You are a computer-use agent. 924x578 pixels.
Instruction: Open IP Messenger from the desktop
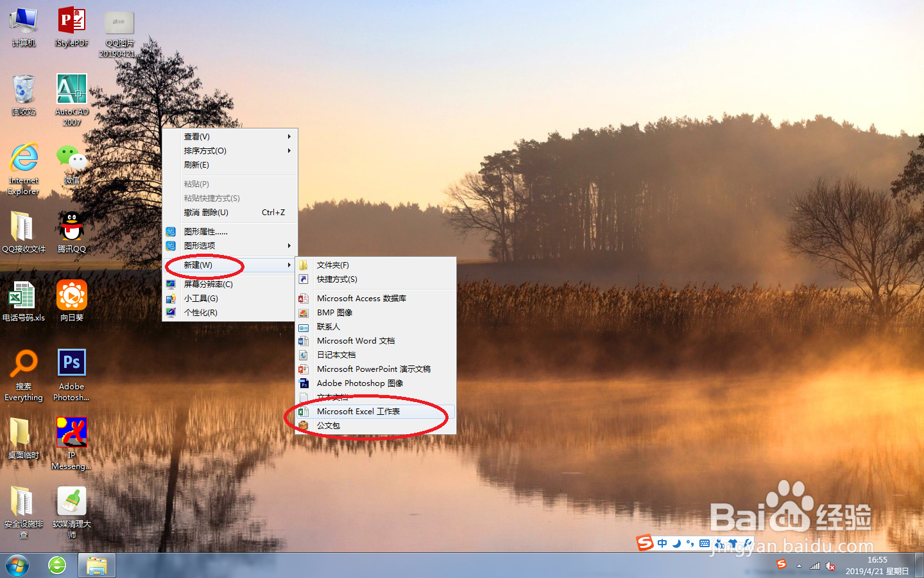pos(71,432)
